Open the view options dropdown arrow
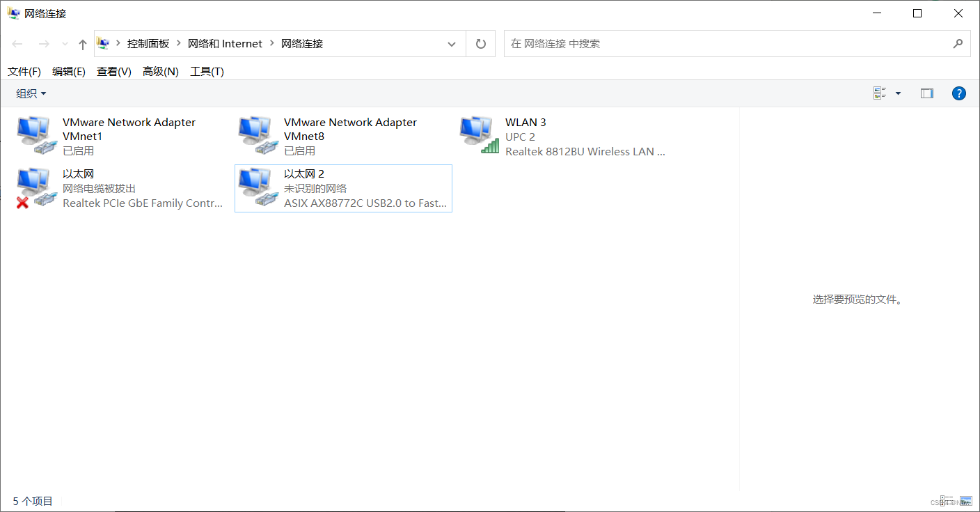The height and width of the screenshot is (512, 980). point(898,93)
